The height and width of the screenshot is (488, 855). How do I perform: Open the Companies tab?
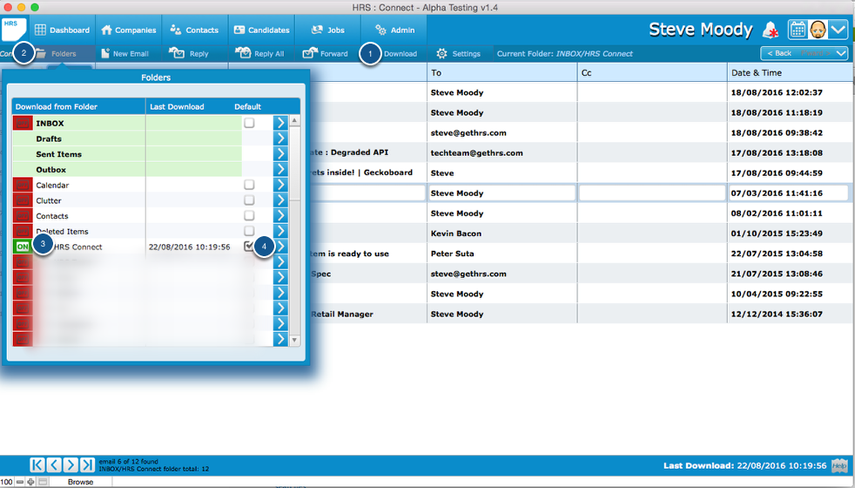129,30
